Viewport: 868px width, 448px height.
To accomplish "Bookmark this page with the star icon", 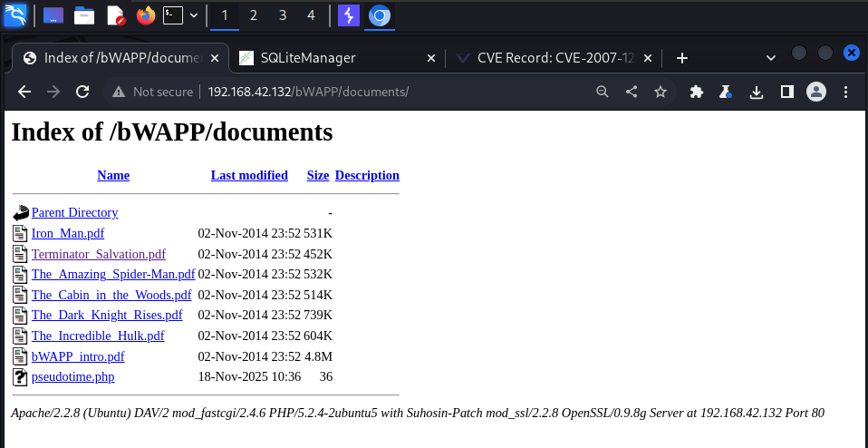I will click(x=661, y=92).
